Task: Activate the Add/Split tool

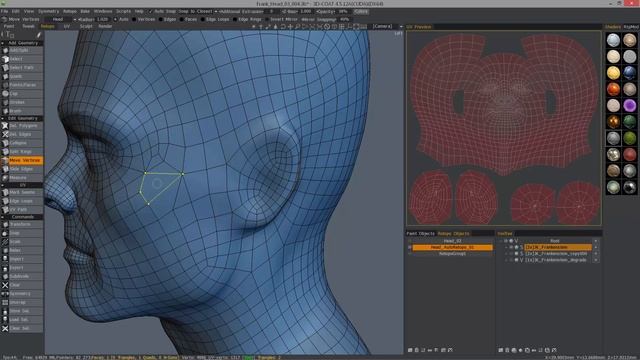Action: [x=22, y=50]
